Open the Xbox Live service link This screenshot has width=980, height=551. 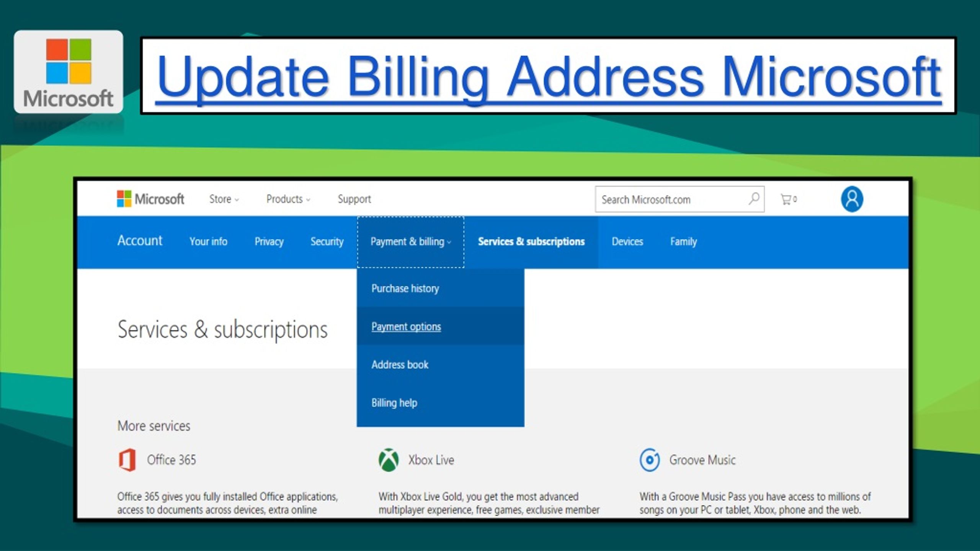click(431, 460)
